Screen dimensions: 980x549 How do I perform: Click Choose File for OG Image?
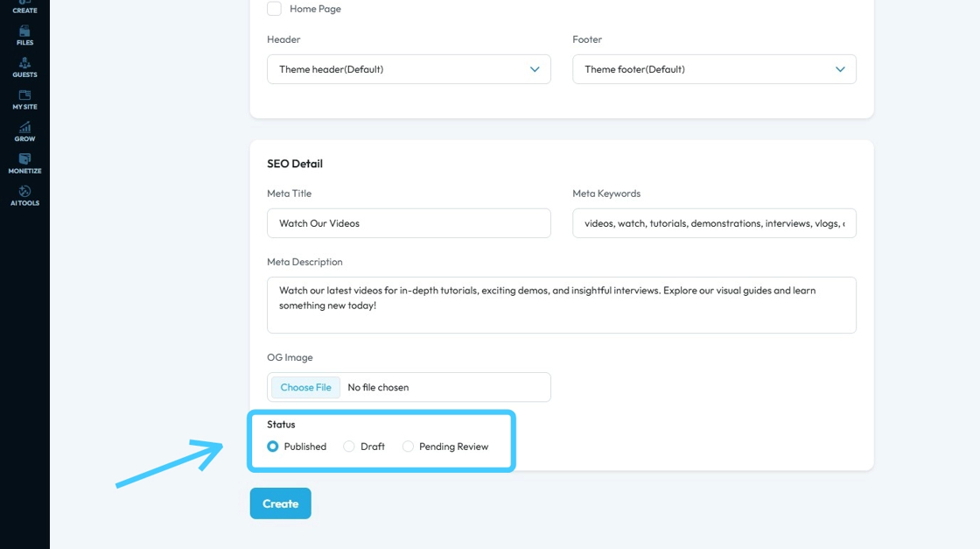pos(306,387)
